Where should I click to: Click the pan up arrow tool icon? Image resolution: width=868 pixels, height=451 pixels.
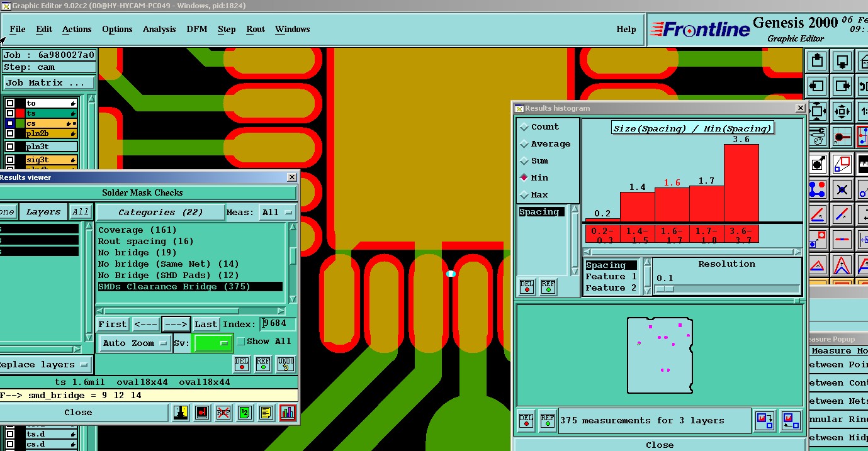[x=817, y=61]
